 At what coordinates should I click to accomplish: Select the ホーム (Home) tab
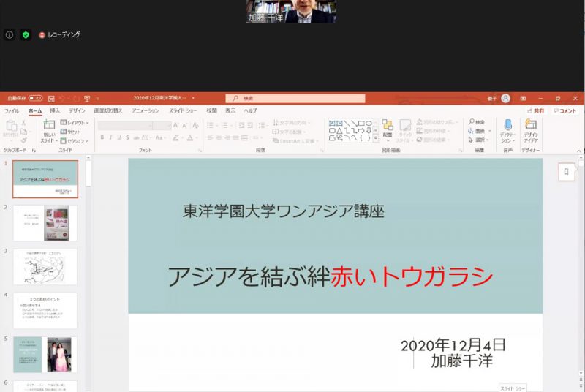click(x=35, y=110)
